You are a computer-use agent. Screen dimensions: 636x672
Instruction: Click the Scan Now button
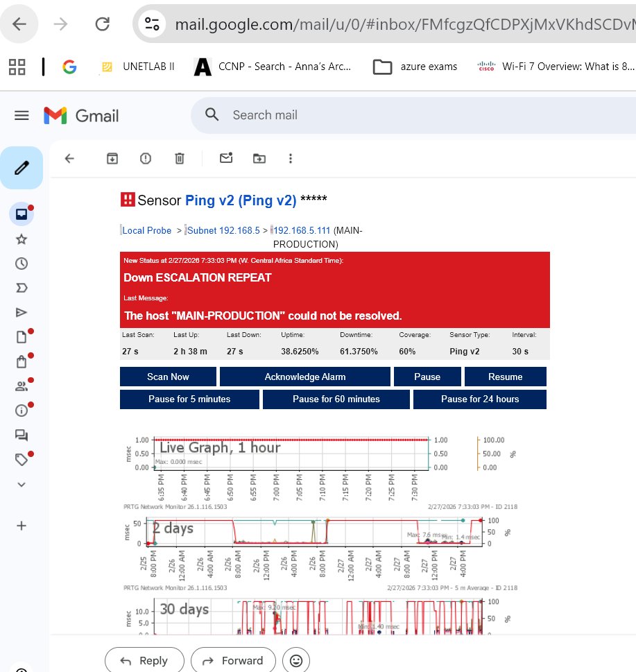click(168, 377)
